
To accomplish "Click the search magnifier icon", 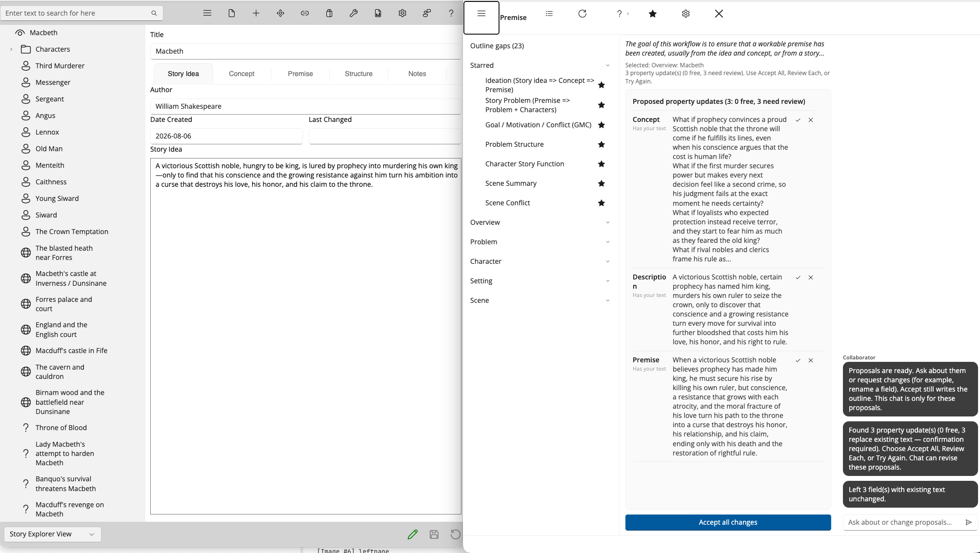I will tap(154, 13).
